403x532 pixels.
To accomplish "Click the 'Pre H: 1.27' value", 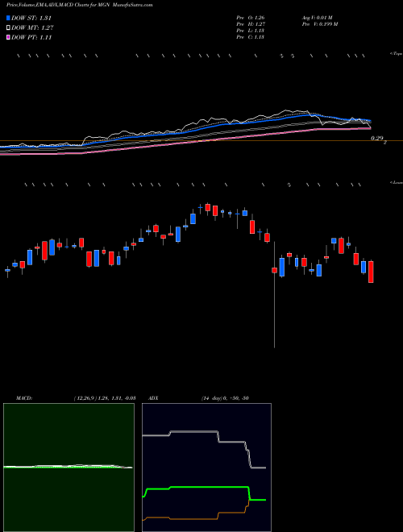I will click(x=251, y=24).
